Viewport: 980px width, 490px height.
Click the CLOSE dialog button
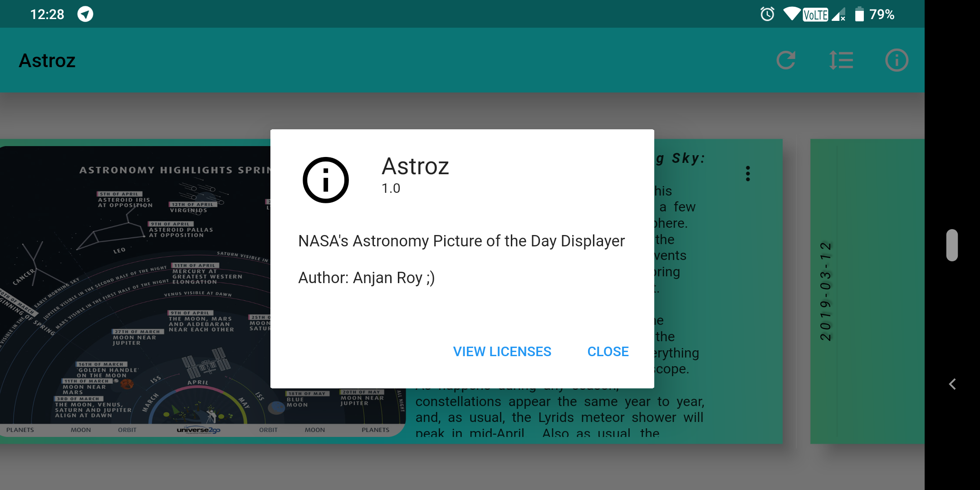[x=608, y=352]
